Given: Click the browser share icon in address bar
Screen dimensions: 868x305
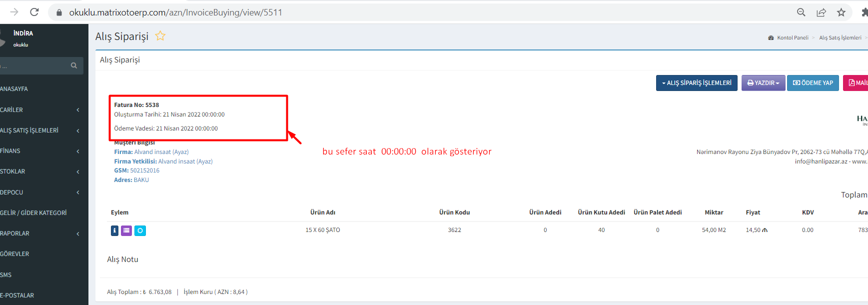Looking at the screenshot, I should click(821, 12).
